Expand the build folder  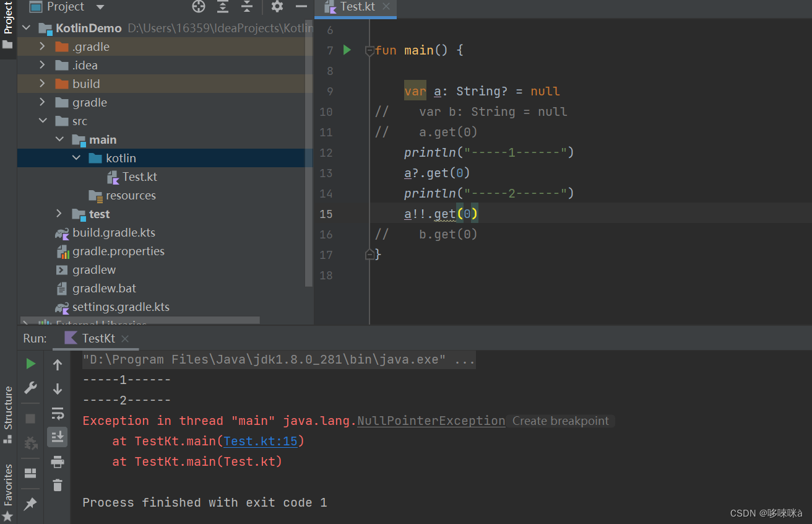click(42, 84)
